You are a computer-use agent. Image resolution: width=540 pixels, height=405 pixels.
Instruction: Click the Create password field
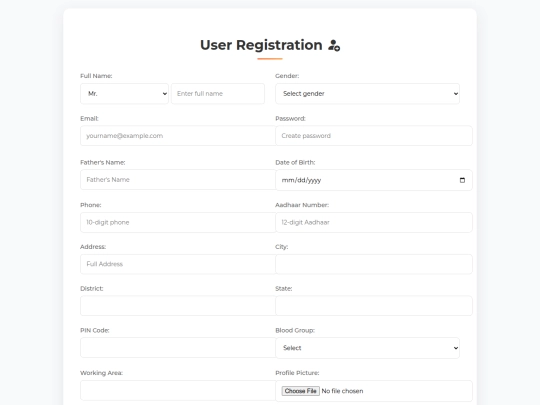(x=374, y=136)
